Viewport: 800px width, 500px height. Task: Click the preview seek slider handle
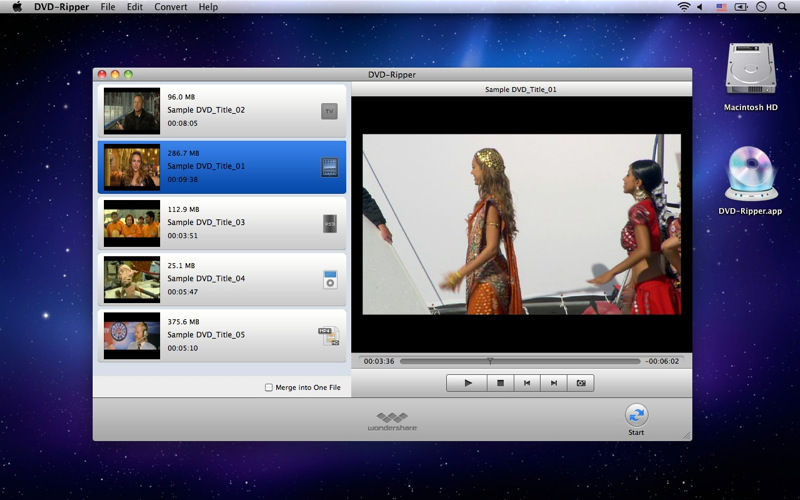(490, 361)
